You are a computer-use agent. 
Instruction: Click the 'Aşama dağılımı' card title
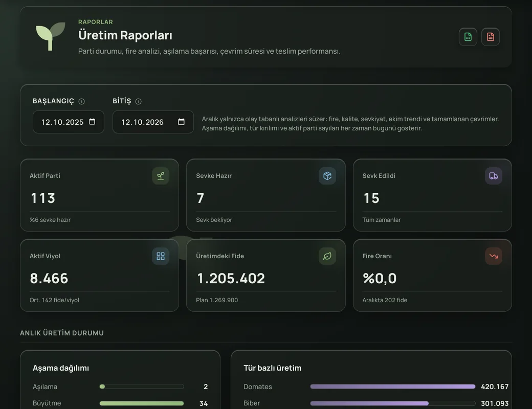point(61,368)
